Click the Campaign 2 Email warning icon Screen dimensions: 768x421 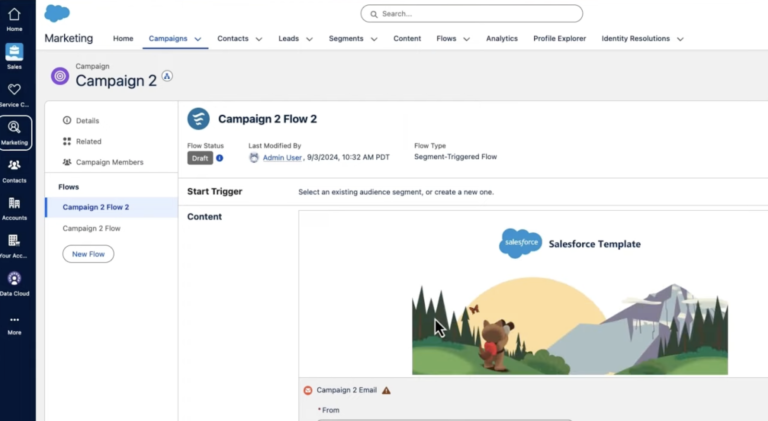(386, 390)
